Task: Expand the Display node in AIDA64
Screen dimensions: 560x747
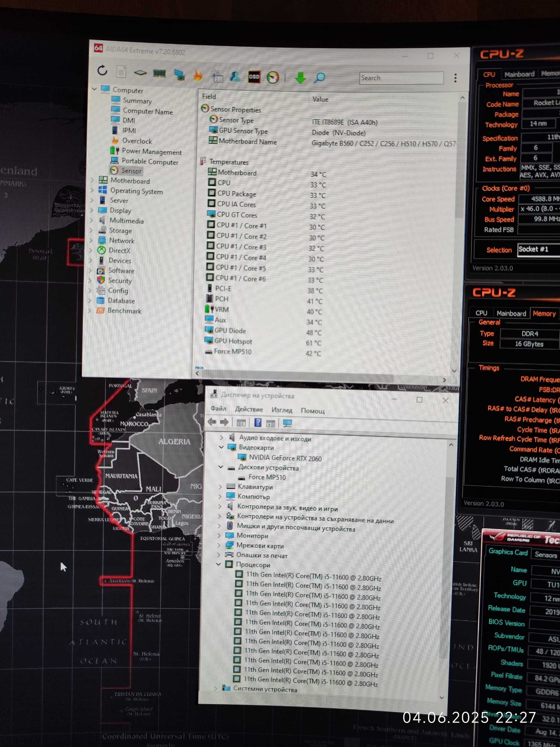Action: [92, 210]
